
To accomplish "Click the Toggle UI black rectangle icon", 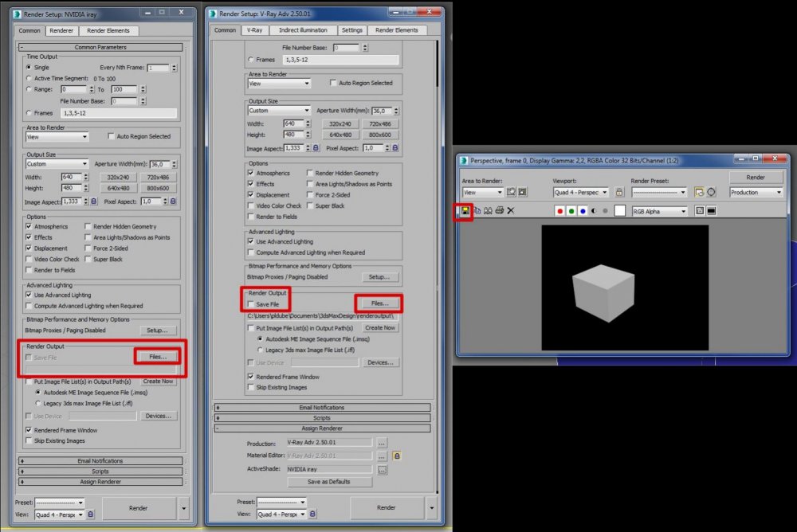I will (x=711, y=211).
